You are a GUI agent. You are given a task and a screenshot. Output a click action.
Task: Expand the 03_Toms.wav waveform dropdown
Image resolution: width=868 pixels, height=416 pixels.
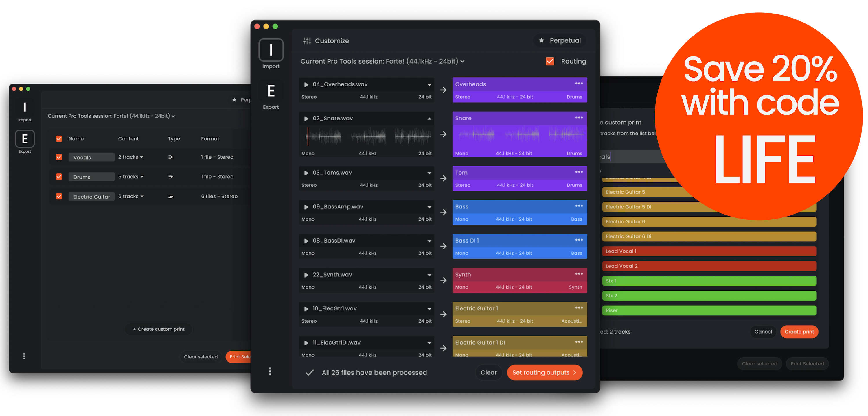click(x=429, y=173)
